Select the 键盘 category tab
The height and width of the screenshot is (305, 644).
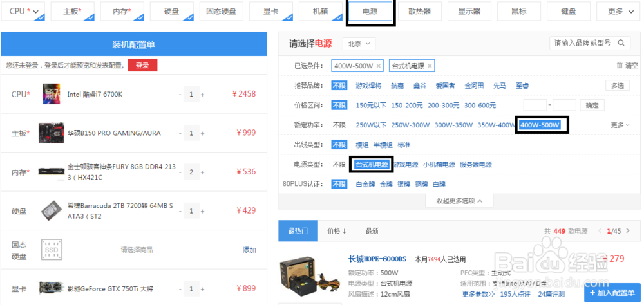569,12
